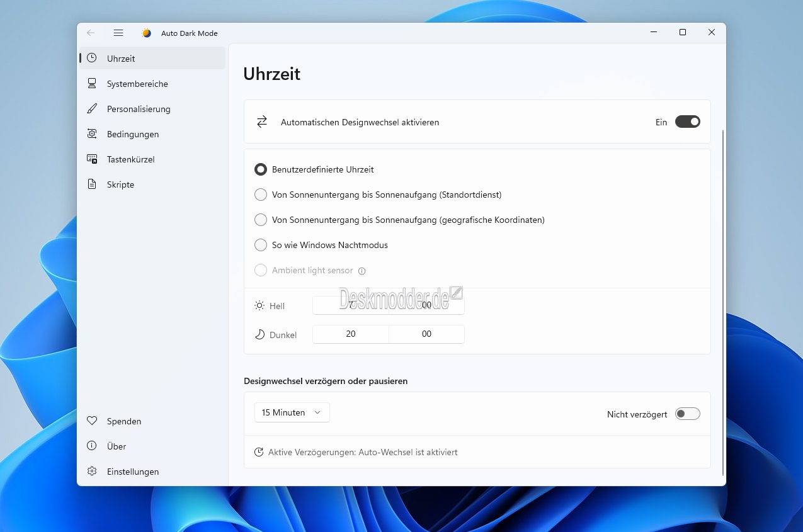This screenshot has width=803, height=532.
Task: Click the heart icon beside Spenden
Action: point(92,421)
